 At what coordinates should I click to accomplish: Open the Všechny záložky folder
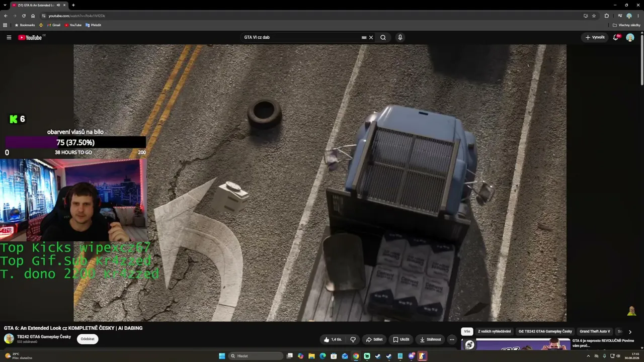[x=626, y=25]
